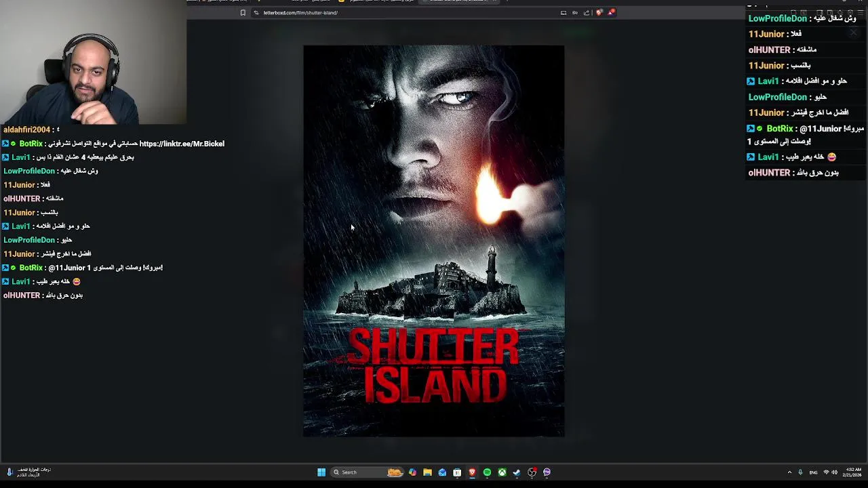Open the Windows Start menu
Viewport: 868px width, 488px height.
(x=321, y=472)
